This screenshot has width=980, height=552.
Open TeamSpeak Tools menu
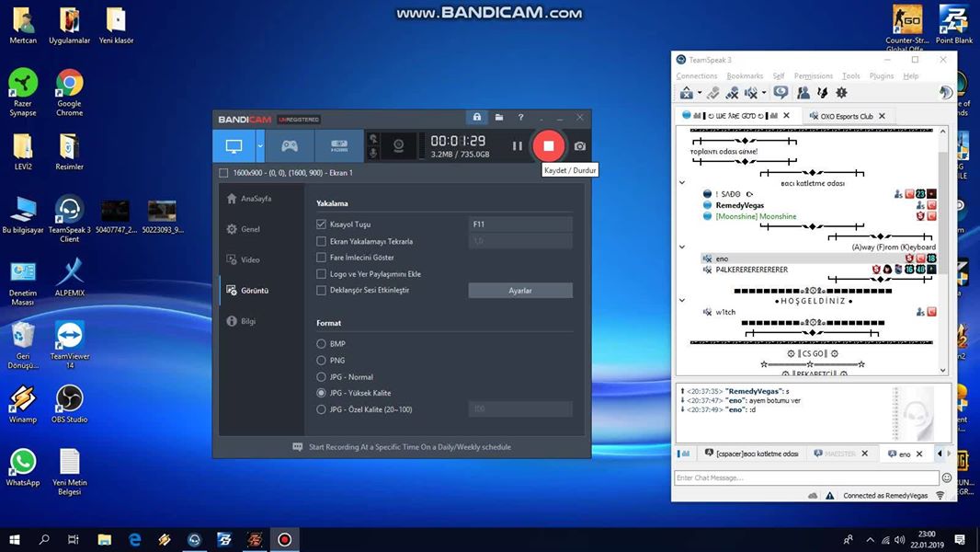[850, 75]
